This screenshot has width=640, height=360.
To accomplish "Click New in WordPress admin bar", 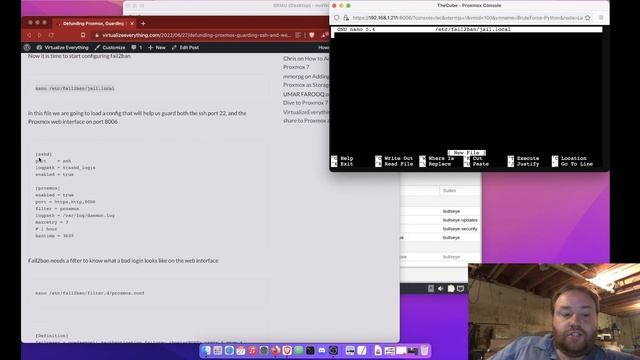I will click(157, 47).
